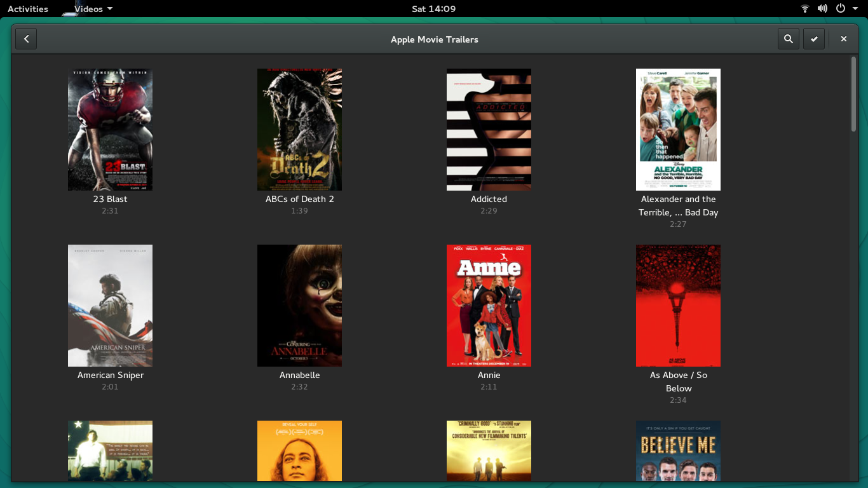Open the Annie poster thumbnail
The width and height of the screenshot is (868, 488).
pyautogui.click(x=489, y=306)
